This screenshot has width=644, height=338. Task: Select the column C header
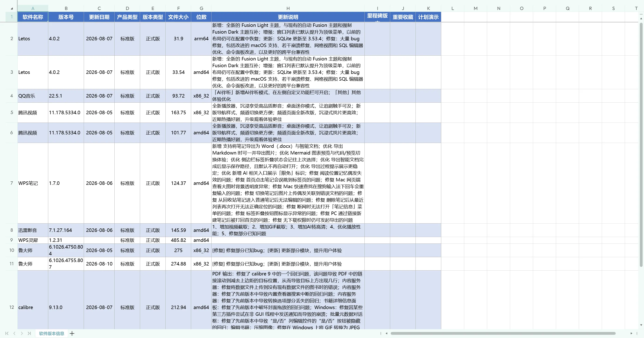pos(99,9)
